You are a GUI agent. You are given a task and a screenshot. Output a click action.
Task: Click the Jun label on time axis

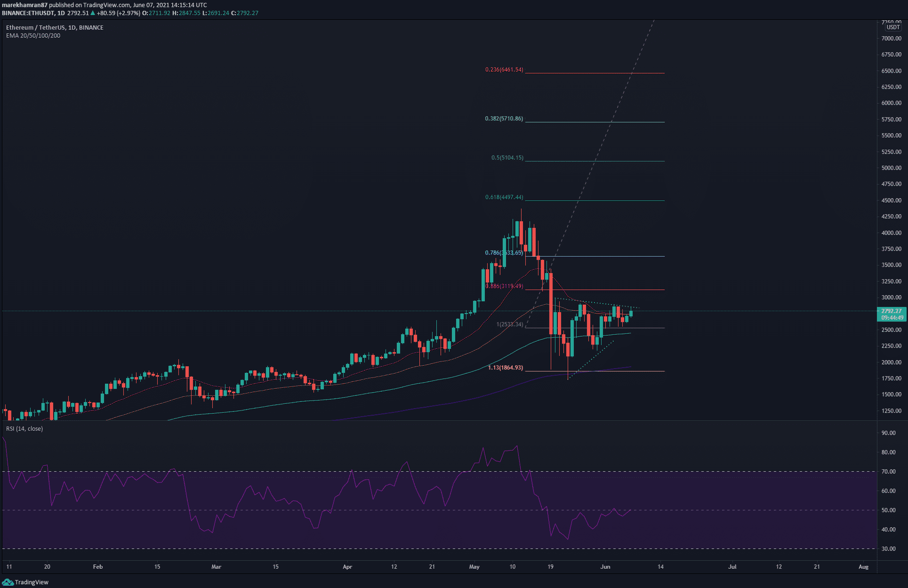[x=605, y=567]
